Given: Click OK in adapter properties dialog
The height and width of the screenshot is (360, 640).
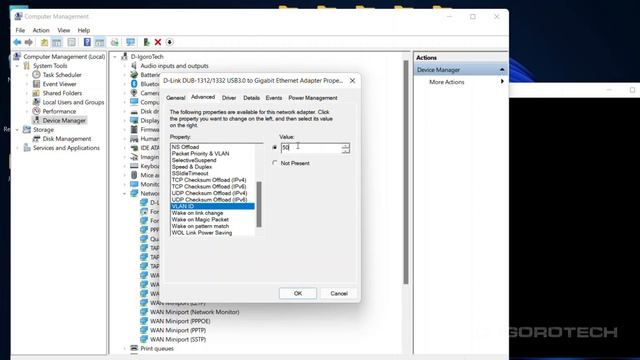Looking at the screenshot, I should coord(298,293).
